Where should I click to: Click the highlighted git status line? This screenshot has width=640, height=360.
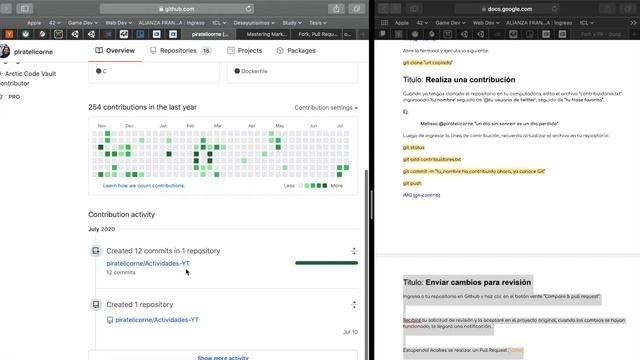[x=413, y=147]
